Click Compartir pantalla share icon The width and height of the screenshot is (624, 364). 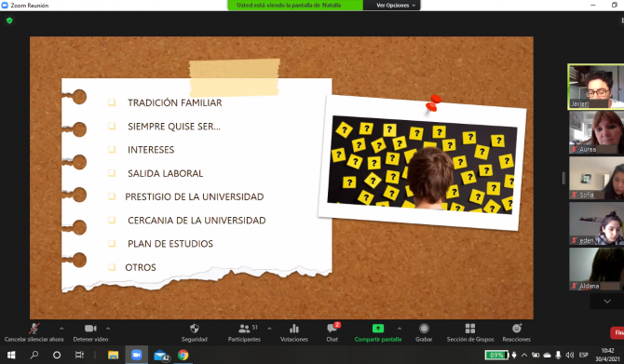point(378,329)
